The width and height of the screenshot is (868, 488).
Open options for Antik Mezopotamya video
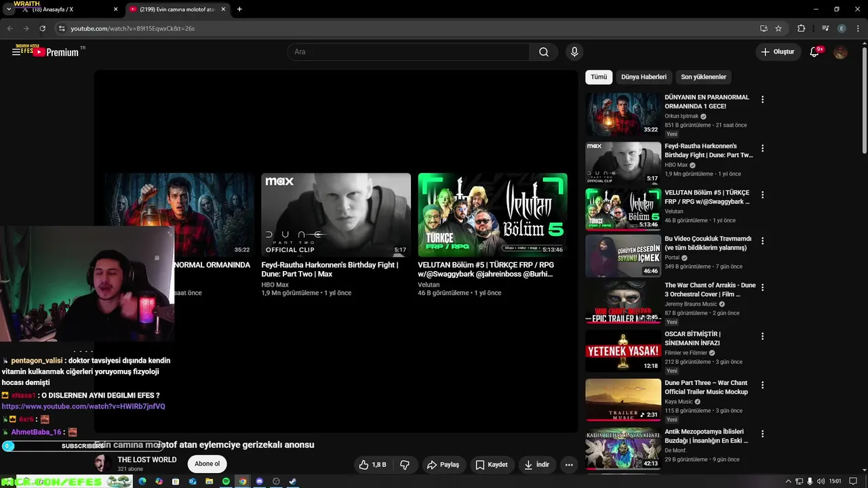point(762,434)
